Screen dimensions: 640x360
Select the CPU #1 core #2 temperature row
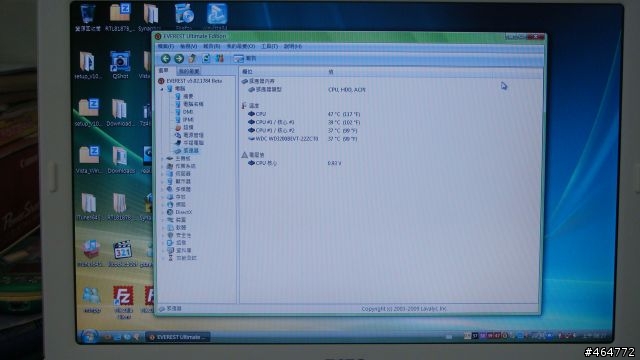pyautogui.click(x=304, y=131)
